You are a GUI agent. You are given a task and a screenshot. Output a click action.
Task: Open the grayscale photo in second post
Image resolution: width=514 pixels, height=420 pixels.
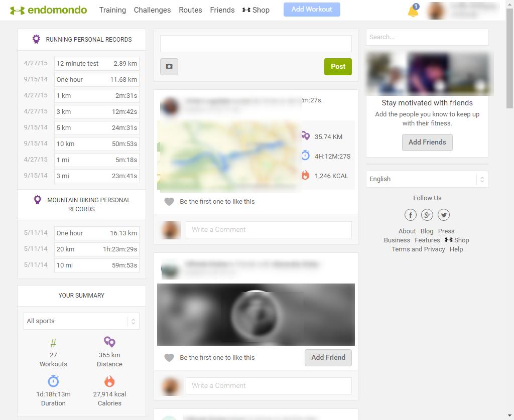click(255, 315)
